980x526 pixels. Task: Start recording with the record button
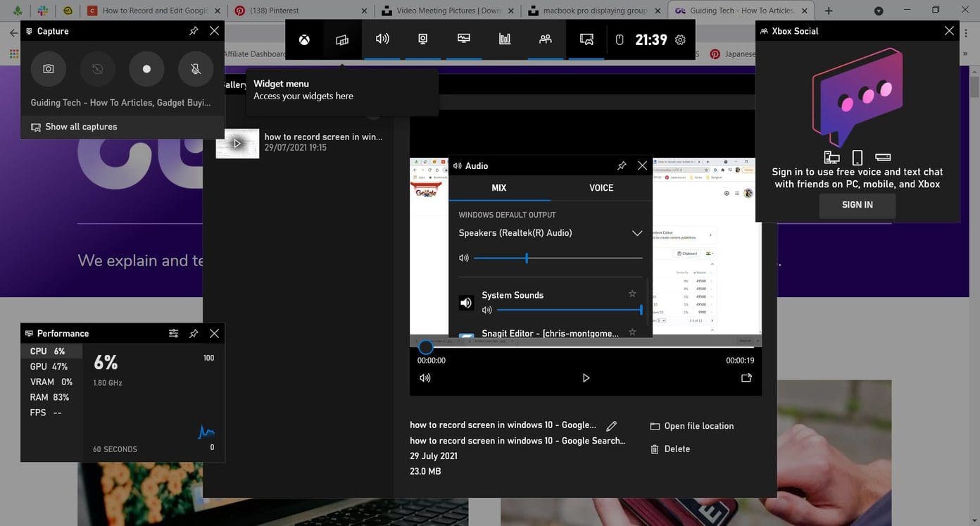tap(146, 69)
